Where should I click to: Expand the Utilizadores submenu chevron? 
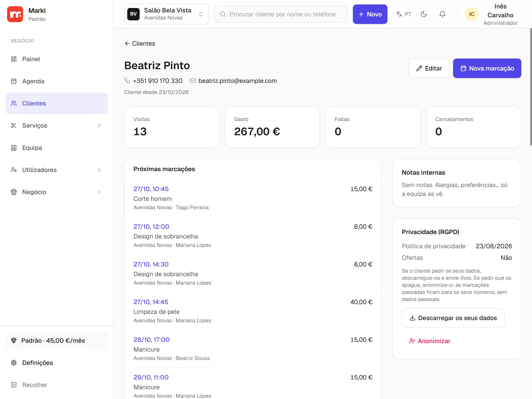pyautogui.click(x=99, y=170)
